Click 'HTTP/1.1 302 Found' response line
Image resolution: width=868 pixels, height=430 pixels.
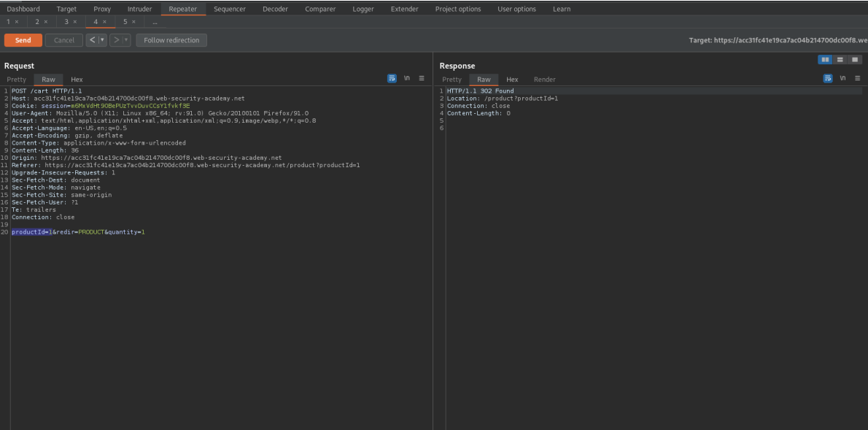[x=481, y=91]
